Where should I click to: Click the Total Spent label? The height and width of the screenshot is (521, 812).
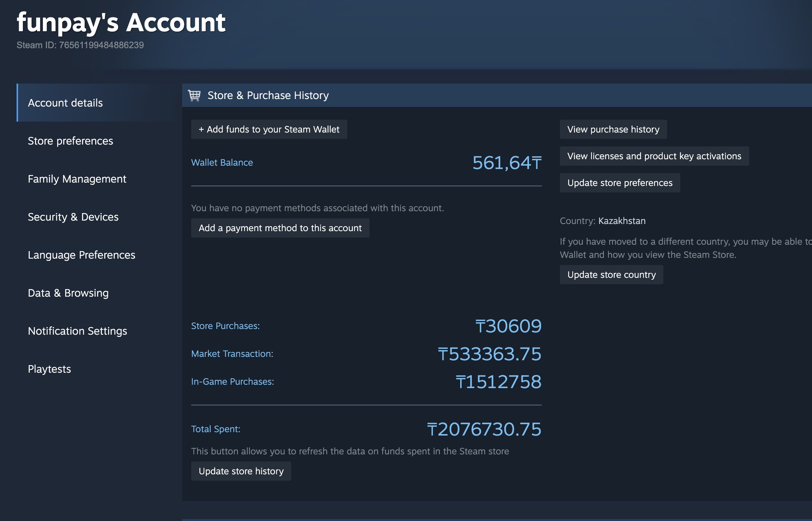pyautogui.click(x=216, y=429)
